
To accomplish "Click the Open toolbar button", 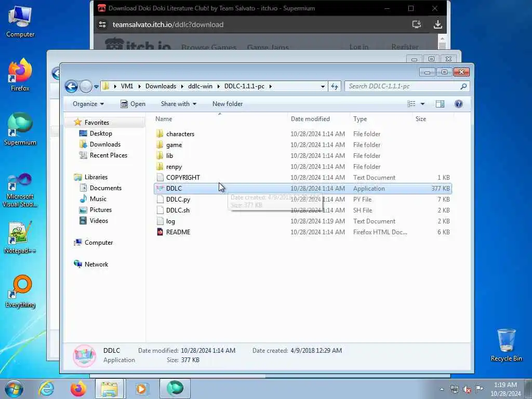I will pyautogui.click(x=133, y=104).
